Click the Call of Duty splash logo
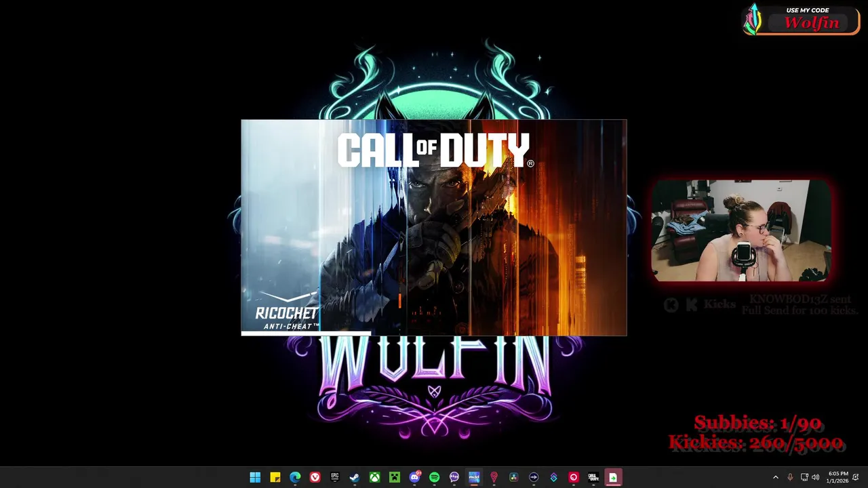Image resolution: width=868 pixels, height=488 pixels. coord(435,150)
